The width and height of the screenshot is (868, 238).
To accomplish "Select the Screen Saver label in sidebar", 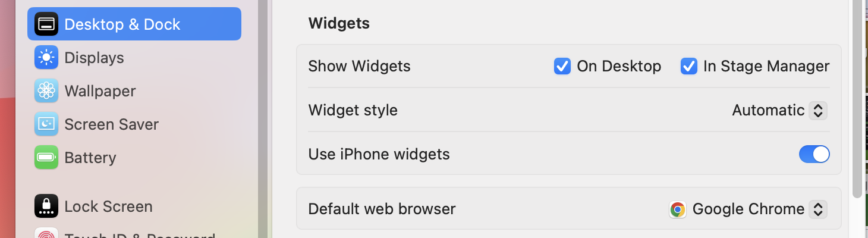I will point(112,124).
